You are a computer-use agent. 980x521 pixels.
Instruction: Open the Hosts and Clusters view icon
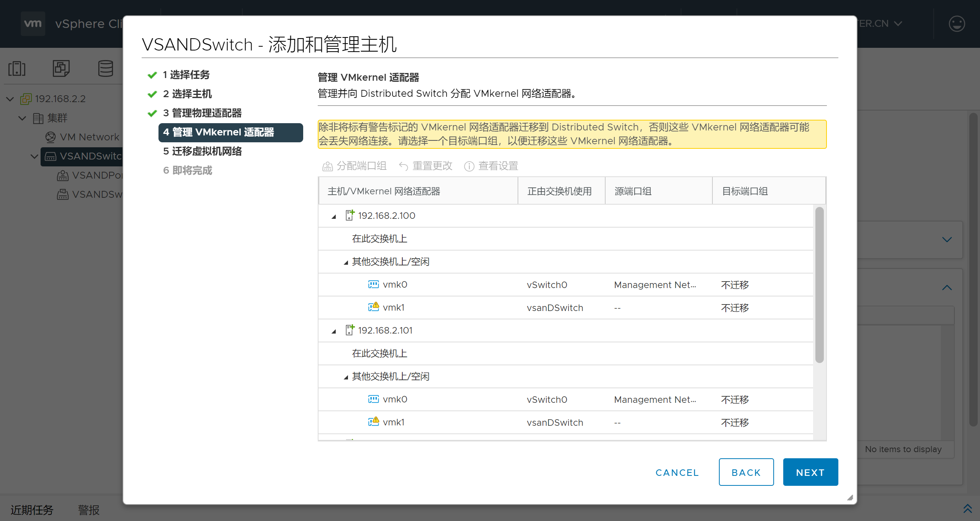pos(17,68)
